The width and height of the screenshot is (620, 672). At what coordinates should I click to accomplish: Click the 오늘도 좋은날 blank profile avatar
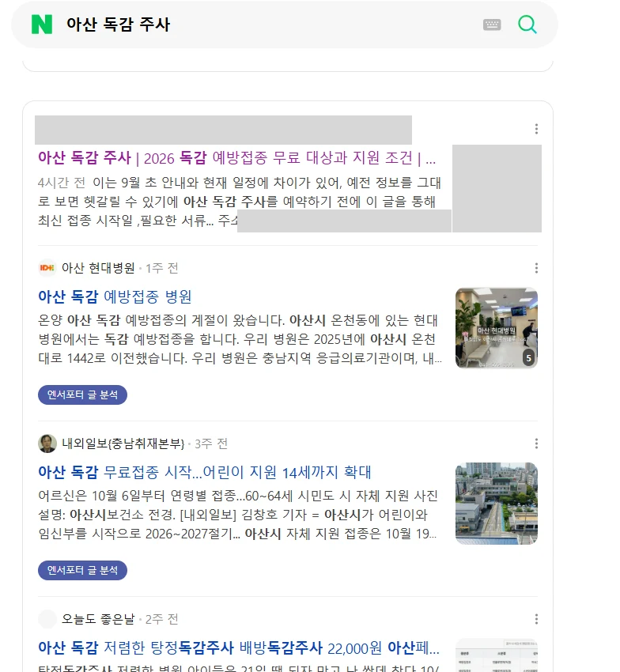[47, 619]
